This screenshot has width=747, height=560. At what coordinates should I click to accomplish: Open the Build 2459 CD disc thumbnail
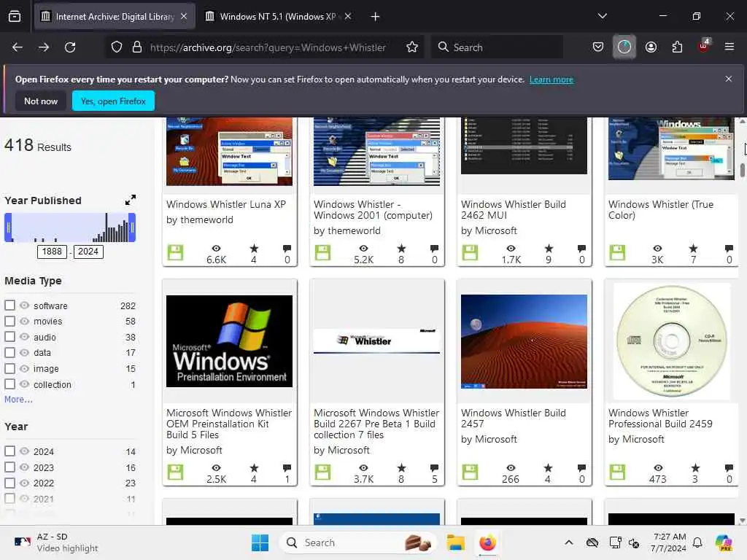671,341
